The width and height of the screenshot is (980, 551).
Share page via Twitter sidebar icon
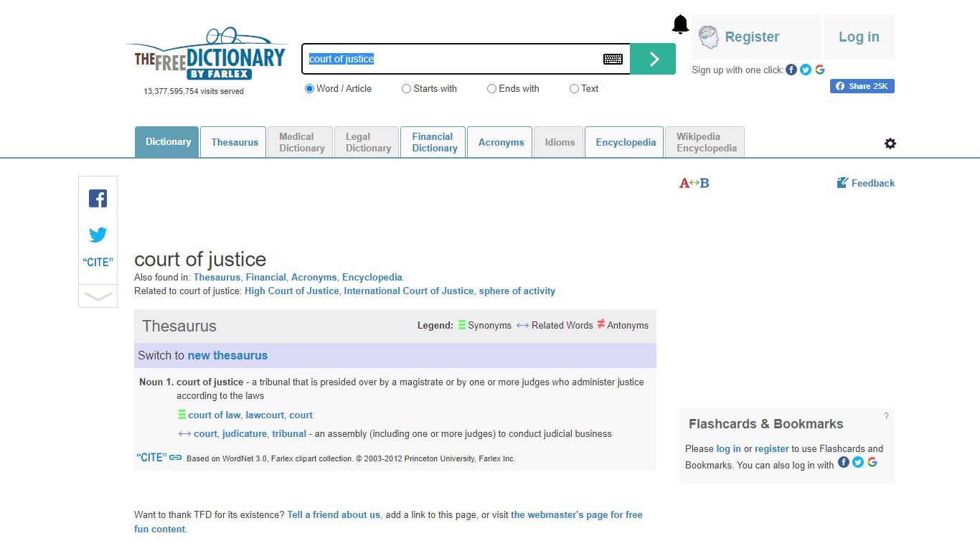click(x=98, y=235)
